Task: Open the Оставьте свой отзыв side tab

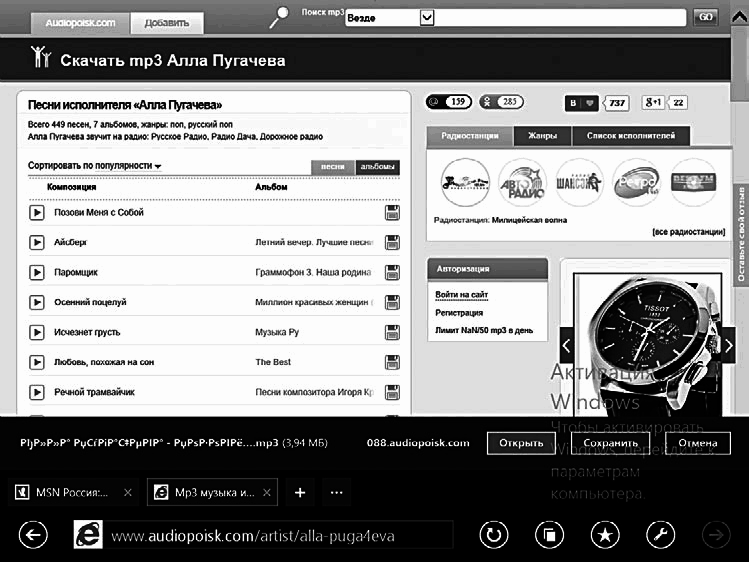Action: click(x=741, y=235)
